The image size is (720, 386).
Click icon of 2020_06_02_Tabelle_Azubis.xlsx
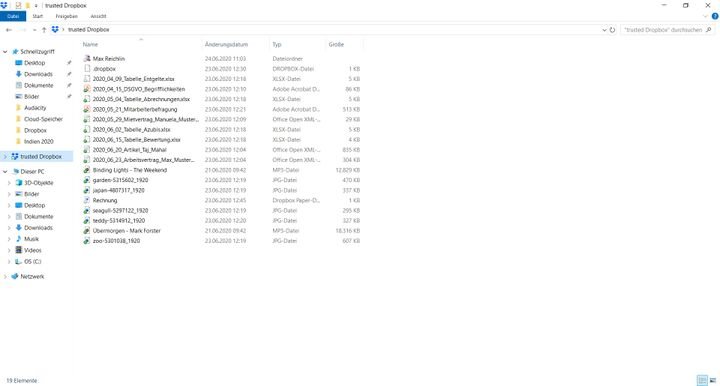coord(87,129)
